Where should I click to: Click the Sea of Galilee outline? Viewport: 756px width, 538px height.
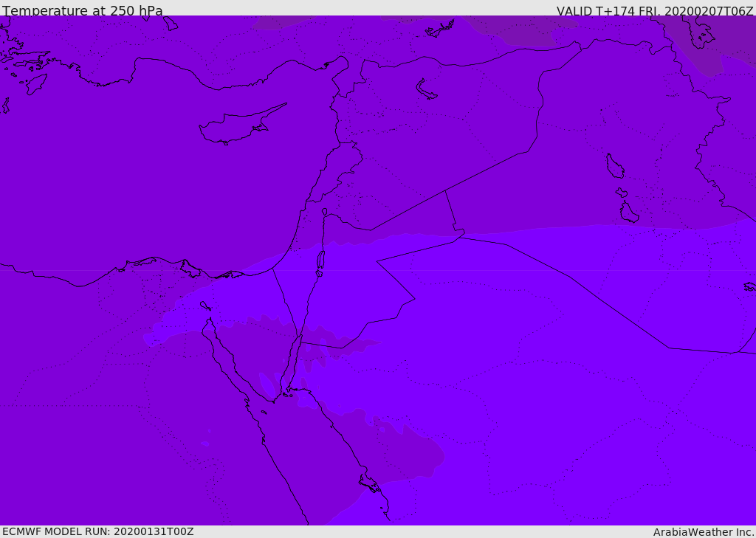[324, 212]
